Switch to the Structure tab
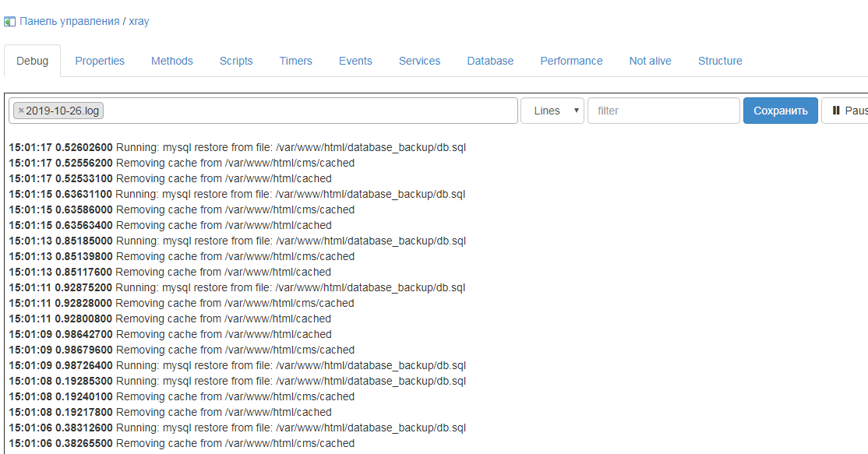This screenshot has width=868, height=454. (x=720, y=61)
